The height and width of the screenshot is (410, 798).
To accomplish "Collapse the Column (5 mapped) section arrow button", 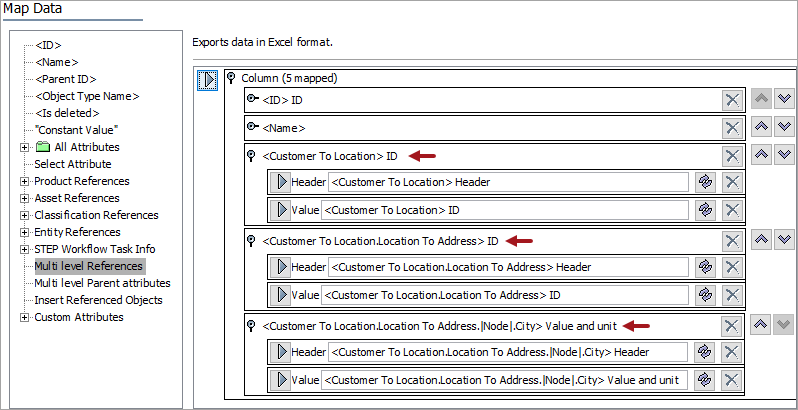I will 208,80.
